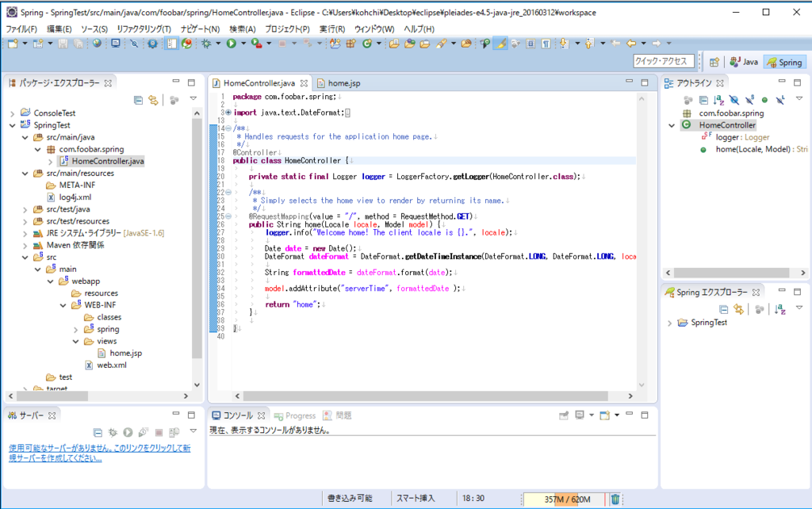Collapse the SpringTest project node

[13, 125]
